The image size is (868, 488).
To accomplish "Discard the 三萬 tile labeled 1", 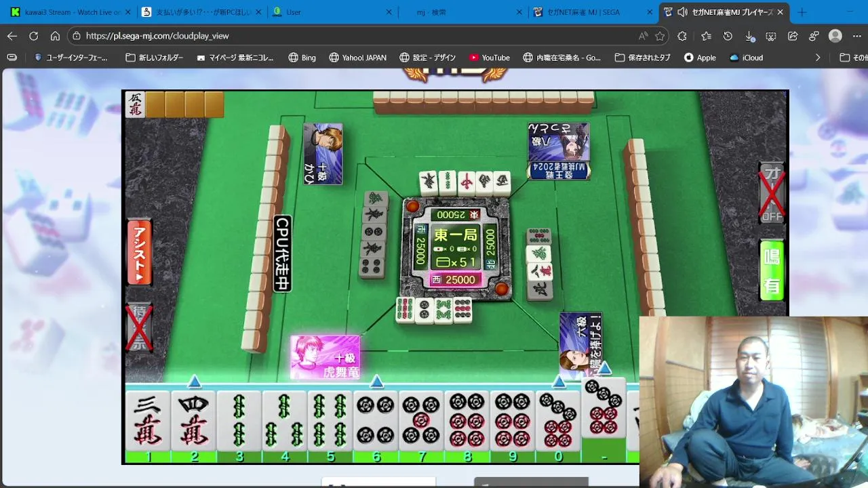I will pos(148,420).
